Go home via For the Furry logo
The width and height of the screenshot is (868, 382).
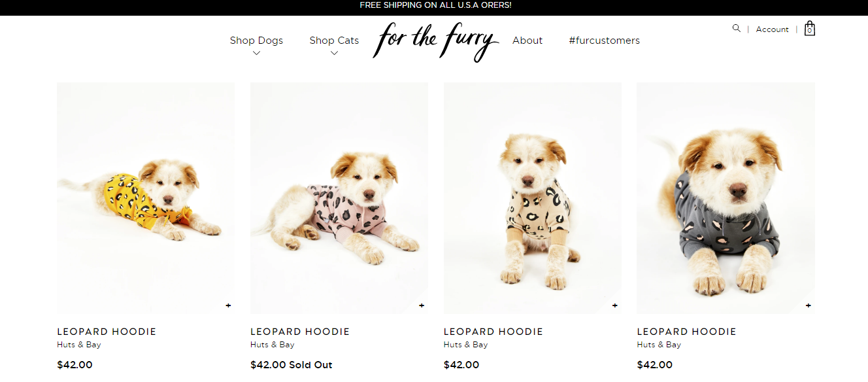435,41
